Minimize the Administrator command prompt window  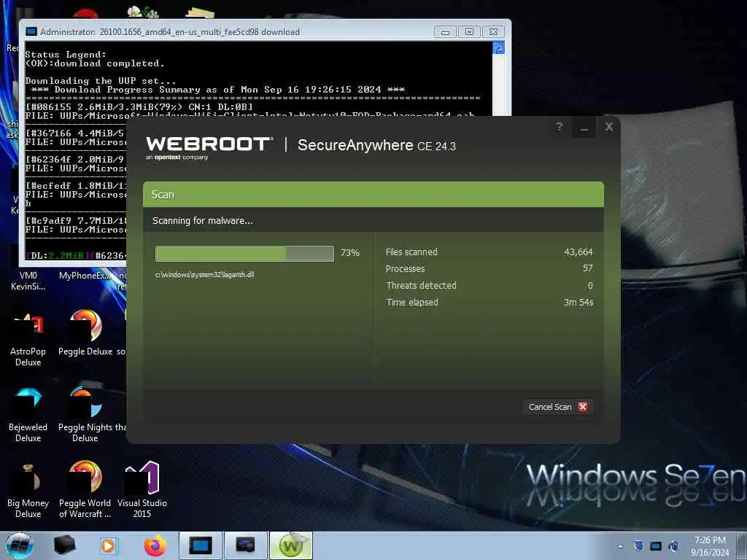[x=445, y=32]
